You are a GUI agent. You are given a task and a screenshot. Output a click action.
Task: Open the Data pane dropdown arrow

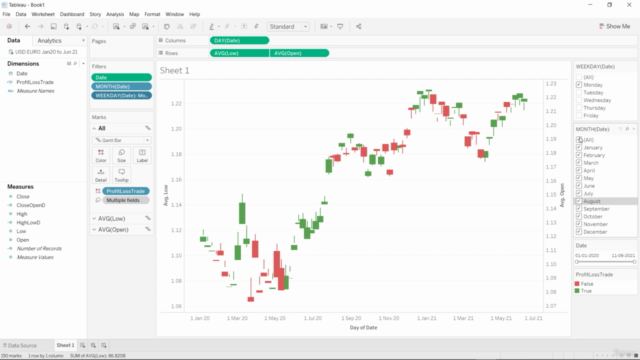(83, 40)
